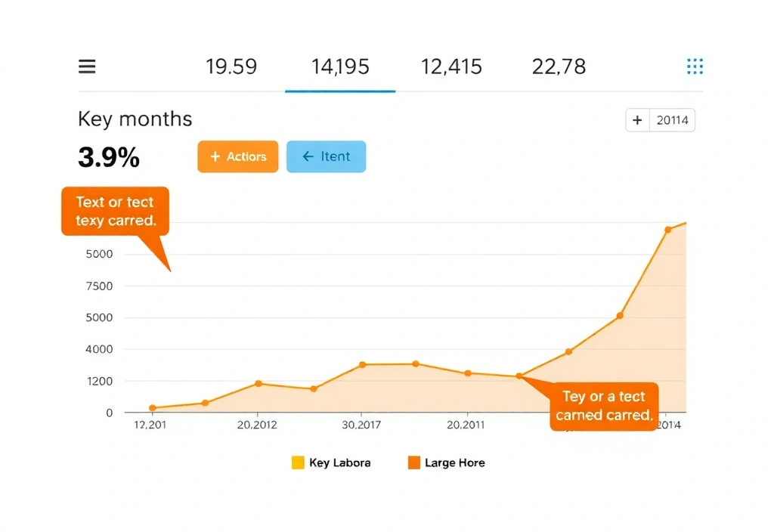Select the 22,78 tab
The width and height of the screenshot is (774, 532).
click(x=559, y=66)
